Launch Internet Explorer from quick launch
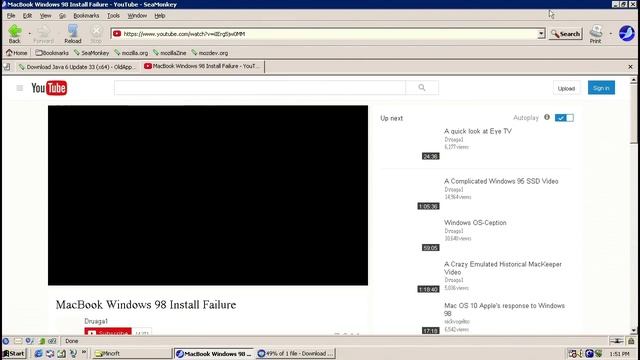 [x=38, y=353]
